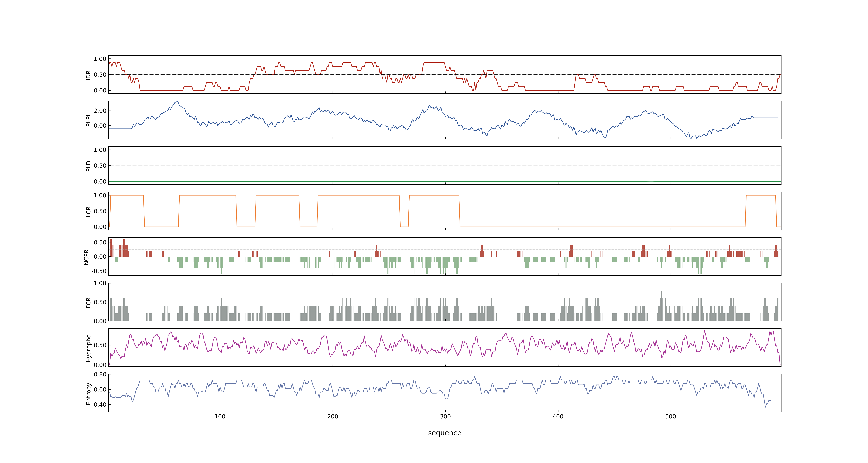This screenshot has height=463, width=868.
Task: Click the 0.50 tick of the Hydropho panel
Action: [x=100, y=345]
